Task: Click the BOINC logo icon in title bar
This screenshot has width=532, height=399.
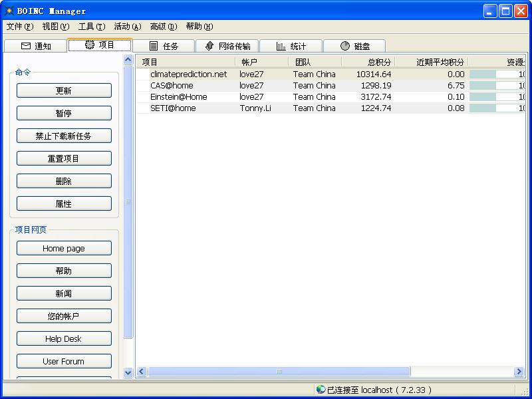Action: (x=9, y=11)
